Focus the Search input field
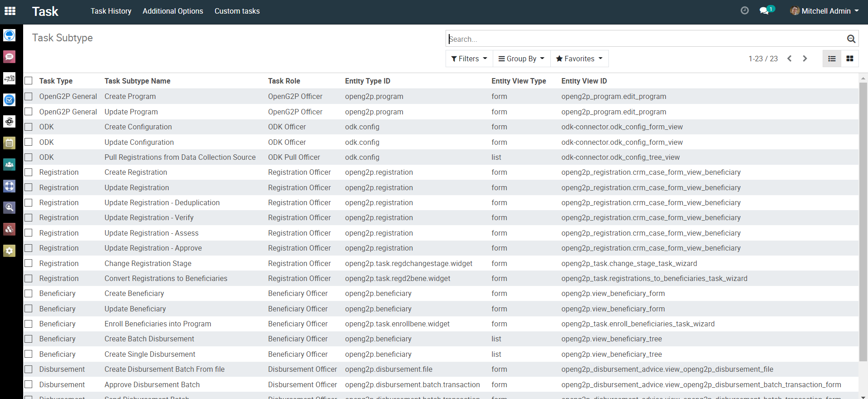 click(x=644, y=39)
